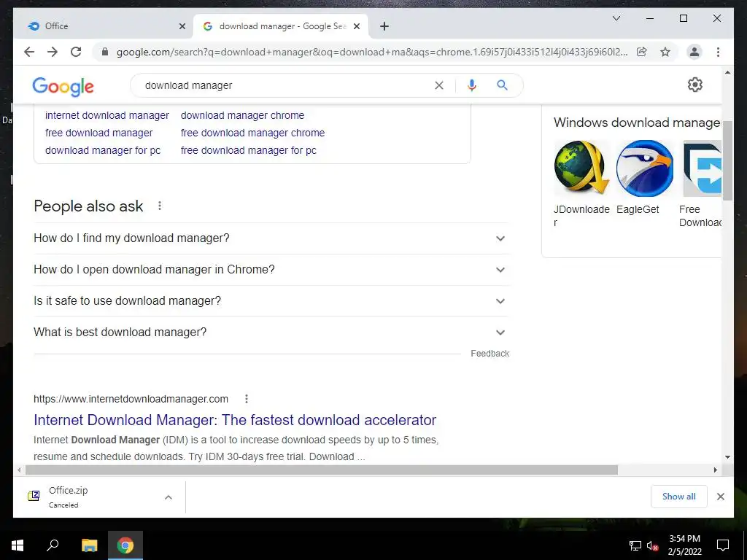Screen dimensions: 747x560
Task: Open 'download manager for pc' related search
Action: pos(103,150)
